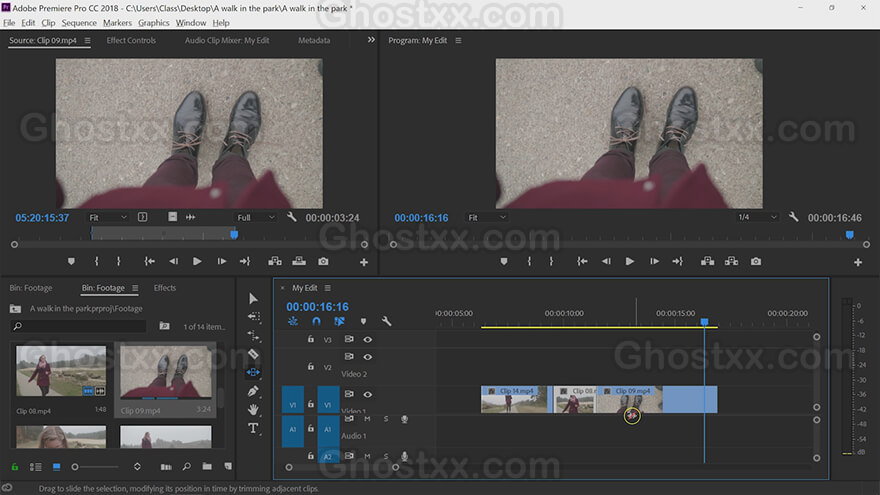
Task: Select Clip 08.mp4 thumbnail in bin
Action: tap(61, 371)
